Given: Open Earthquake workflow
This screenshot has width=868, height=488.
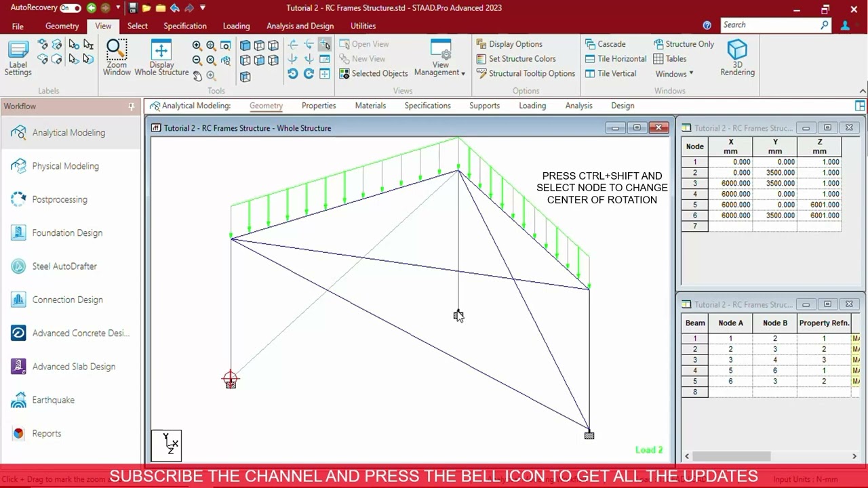Looking at the screenshot, I should tap(53, 400).
